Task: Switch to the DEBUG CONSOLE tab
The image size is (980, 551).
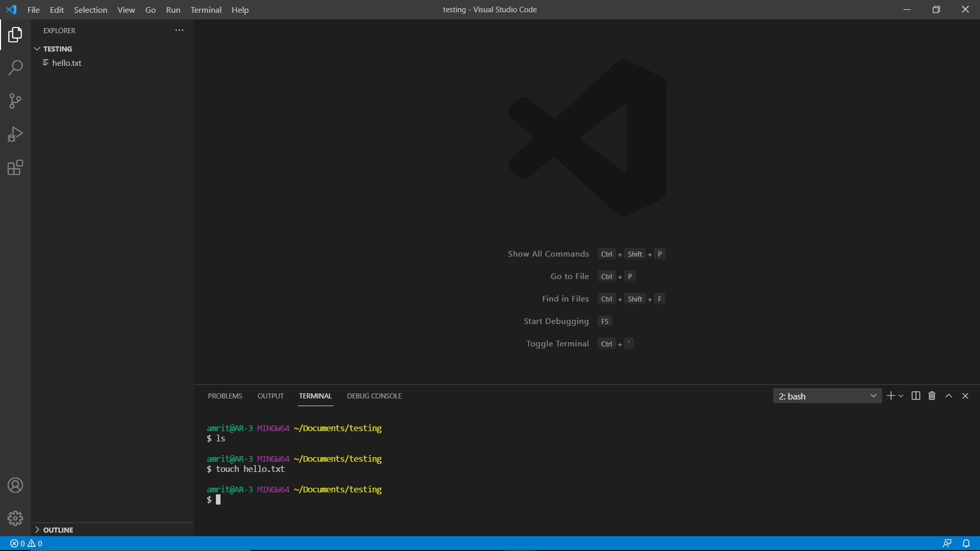Action: (374, 395)
